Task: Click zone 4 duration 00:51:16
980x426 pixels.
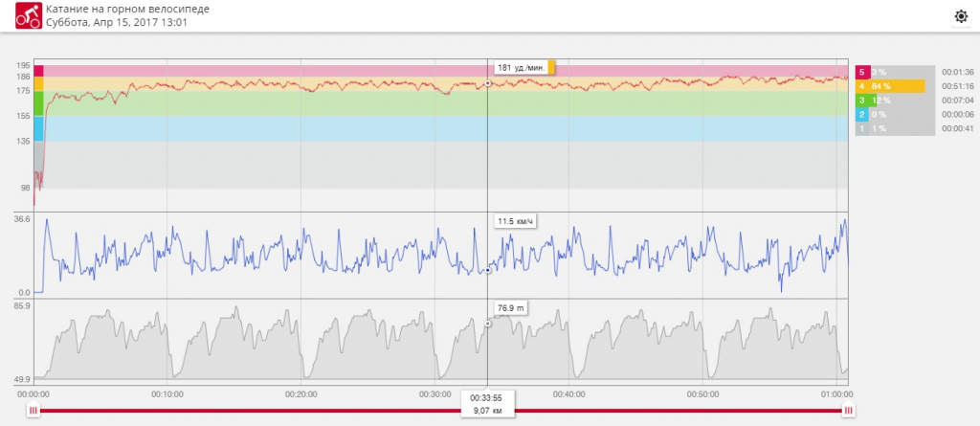Action: click(958, 86)
